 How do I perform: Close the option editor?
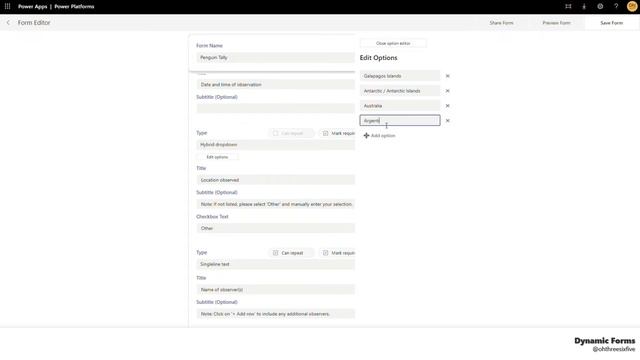(x=393, y=43)
